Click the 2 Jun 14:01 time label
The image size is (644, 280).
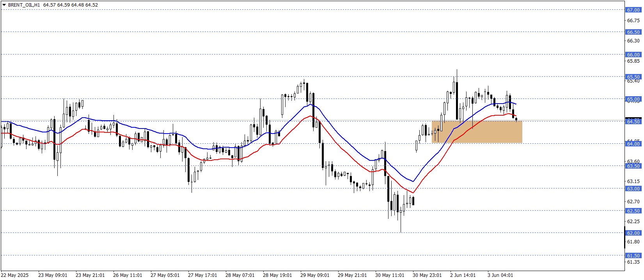pyautogui.click(x=463, y=275)
